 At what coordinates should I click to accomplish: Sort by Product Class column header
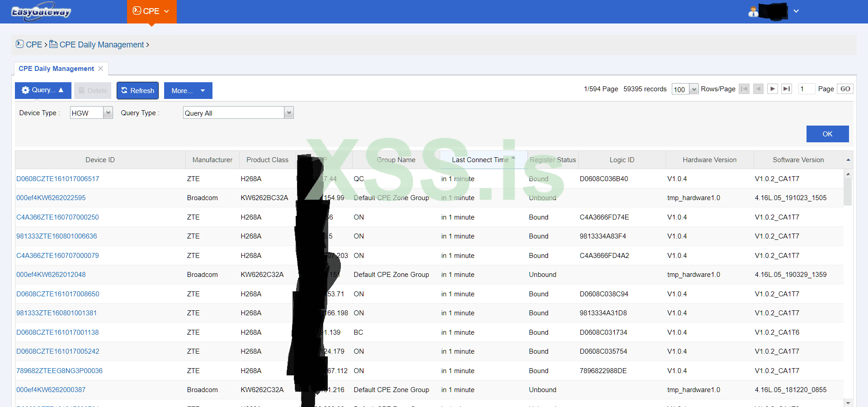coord(267,160)
